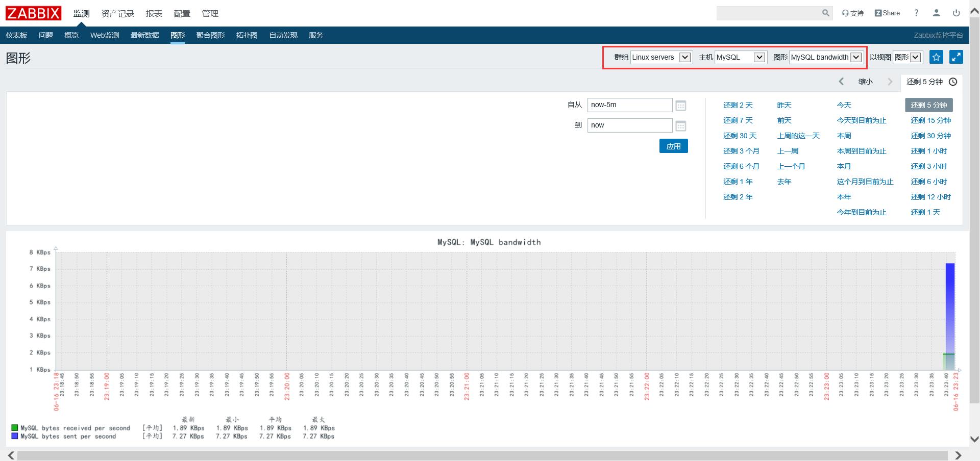
Task: Click the ZABBIX logo
Action: 33,13
